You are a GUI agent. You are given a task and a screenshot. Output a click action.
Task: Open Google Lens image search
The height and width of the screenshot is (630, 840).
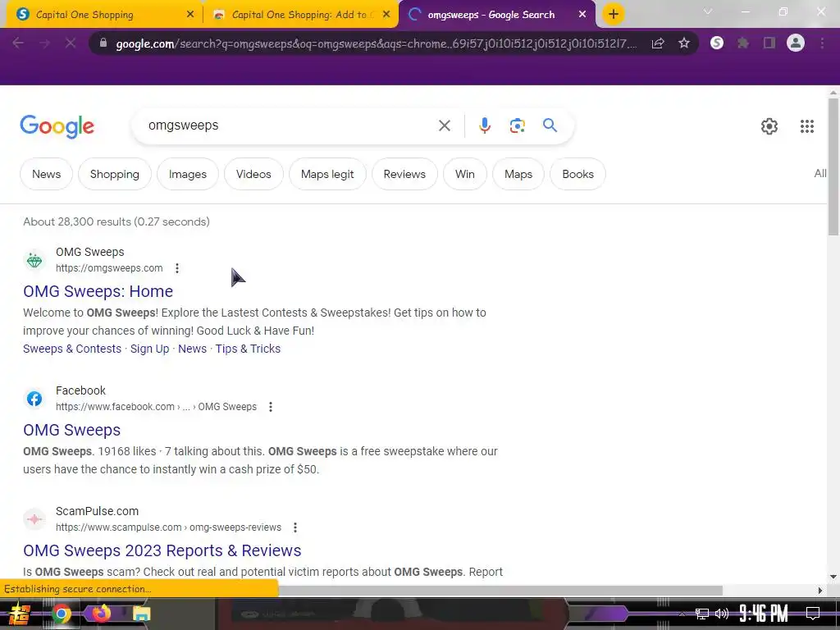pyautogui.click(x=517, y=126)
